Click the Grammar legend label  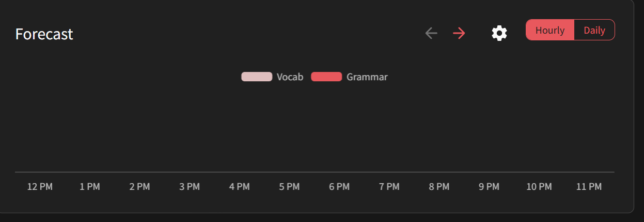pos(367,77)
